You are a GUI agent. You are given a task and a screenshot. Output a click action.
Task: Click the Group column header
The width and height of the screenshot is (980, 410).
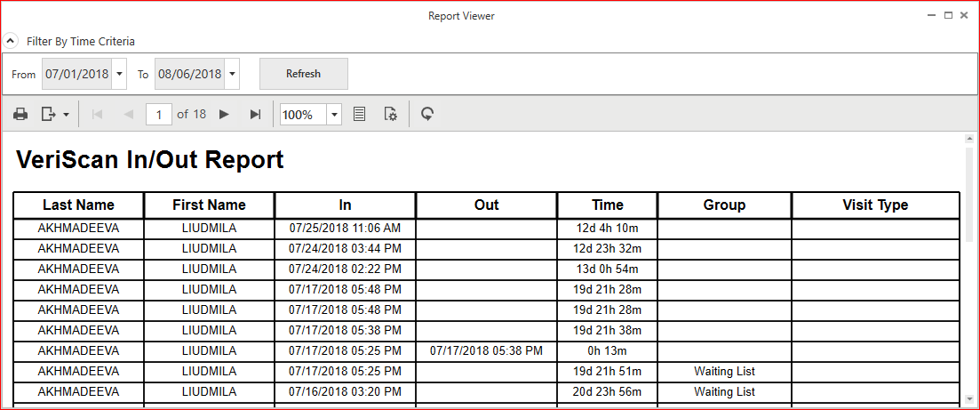(x=724, y=205)
